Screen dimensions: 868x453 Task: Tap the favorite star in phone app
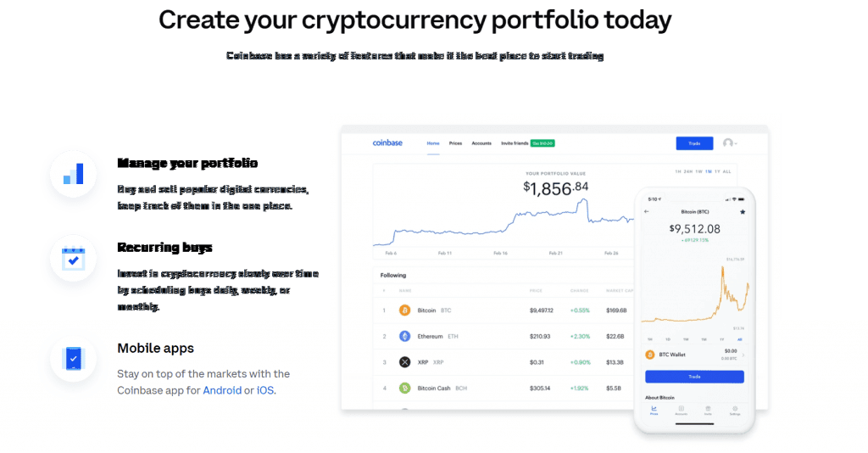(743, 211)
